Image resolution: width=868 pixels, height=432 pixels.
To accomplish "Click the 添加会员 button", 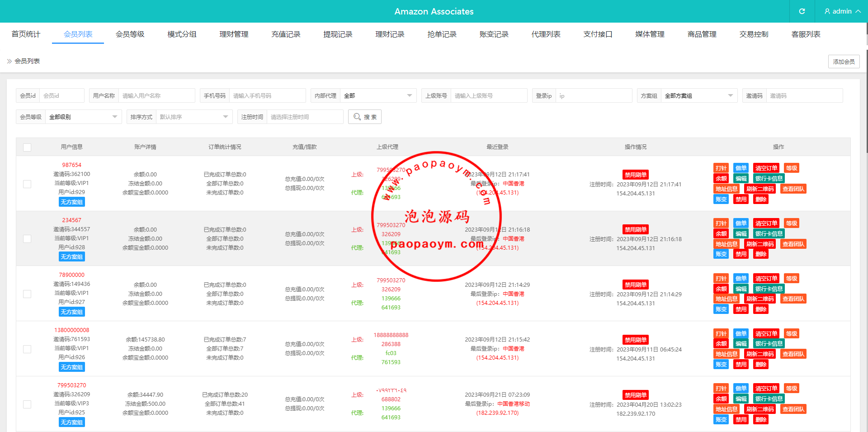I will pos(844,62).
